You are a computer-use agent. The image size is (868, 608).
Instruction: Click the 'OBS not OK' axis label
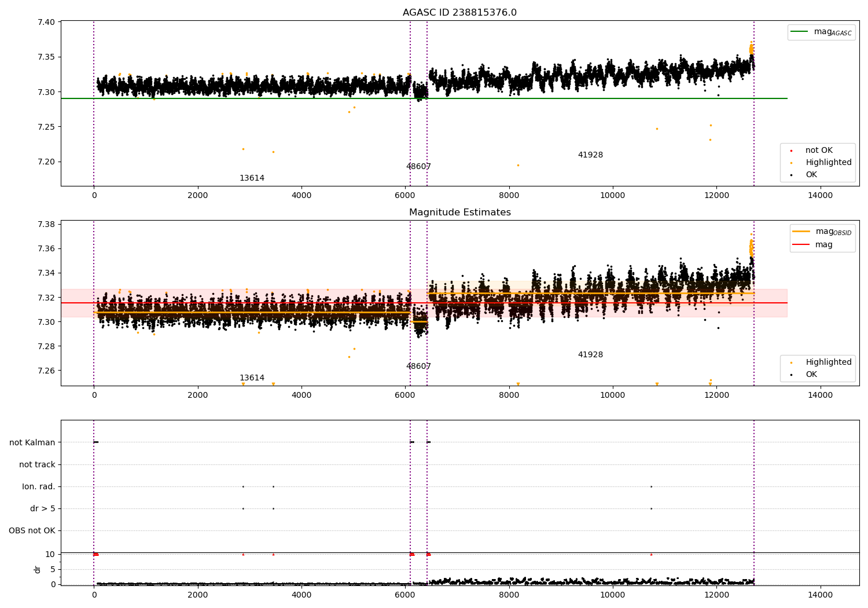[32, 530]
